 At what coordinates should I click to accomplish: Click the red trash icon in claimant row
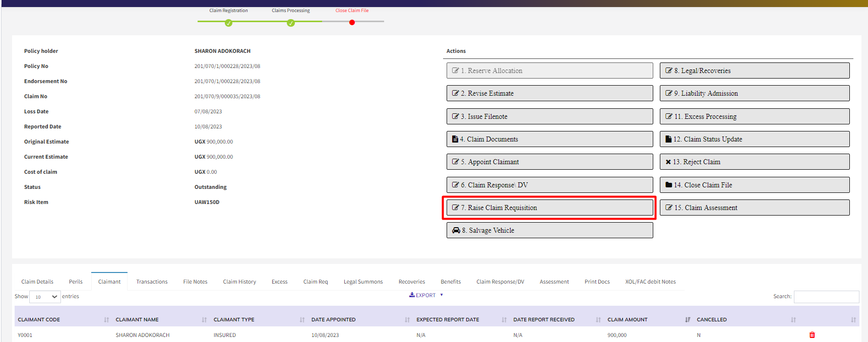click(x=812, y=335)
